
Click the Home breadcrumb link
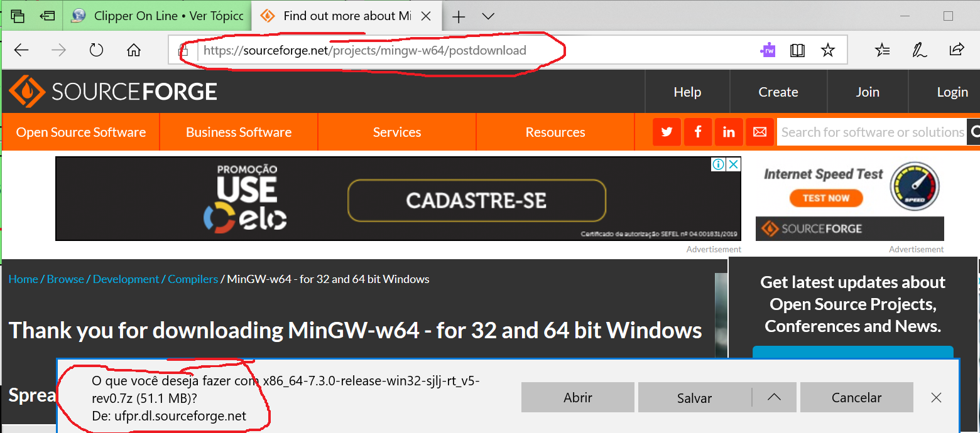click(x=23, y=279)
